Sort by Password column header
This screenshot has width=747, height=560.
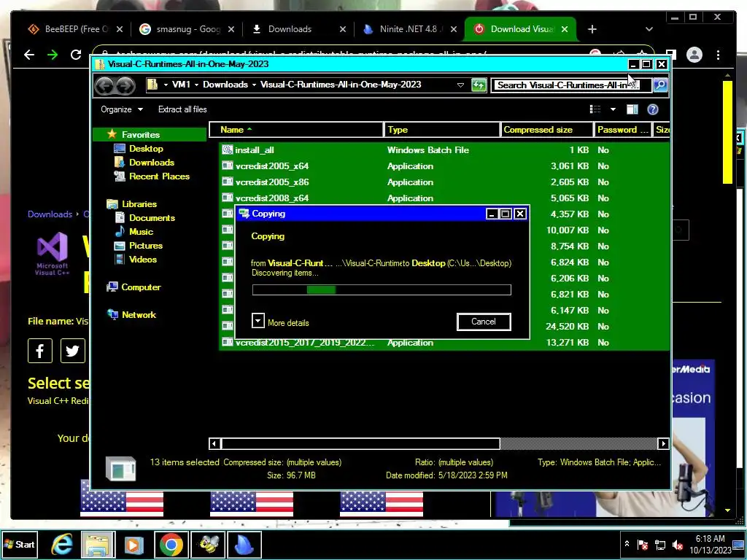click(x=623, y=130)
